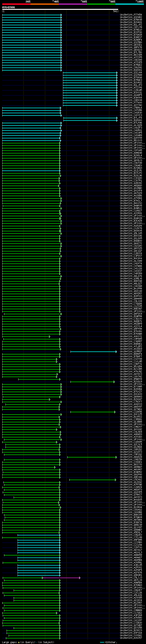146x644 pixels.
Task: Click the query name AV642986
Action: pos(8,7)
